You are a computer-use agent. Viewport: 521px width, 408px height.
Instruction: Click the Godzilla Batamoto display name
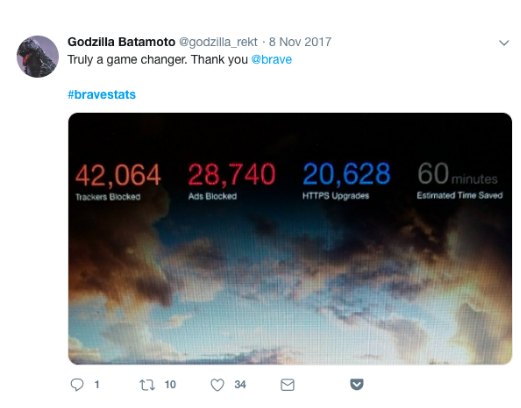[x=121, y=42]
